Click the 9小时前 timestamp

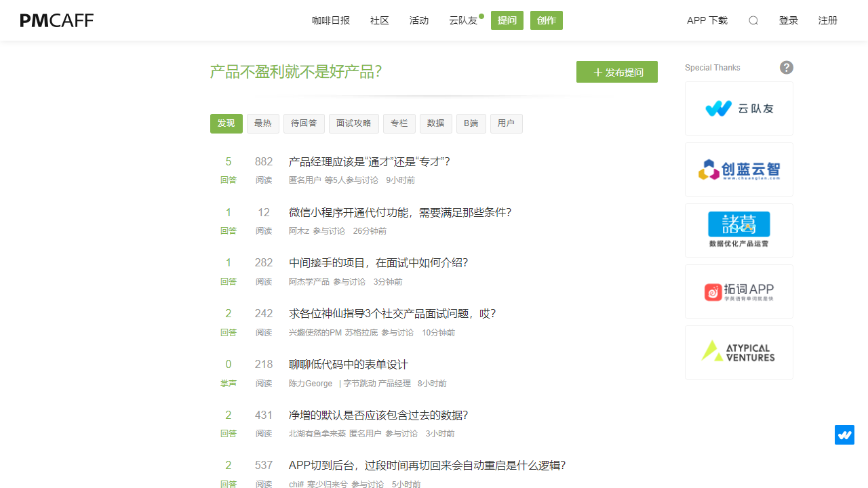coord(400,180)
